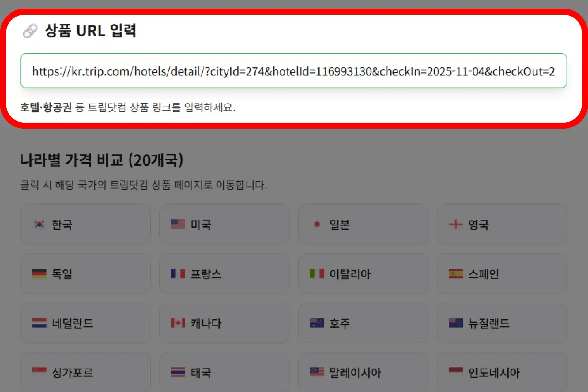The width and height of the screenshot is (588, 392).
Task: Click the France flag icon
Action: pyautogui.click(x=178, y=274)
